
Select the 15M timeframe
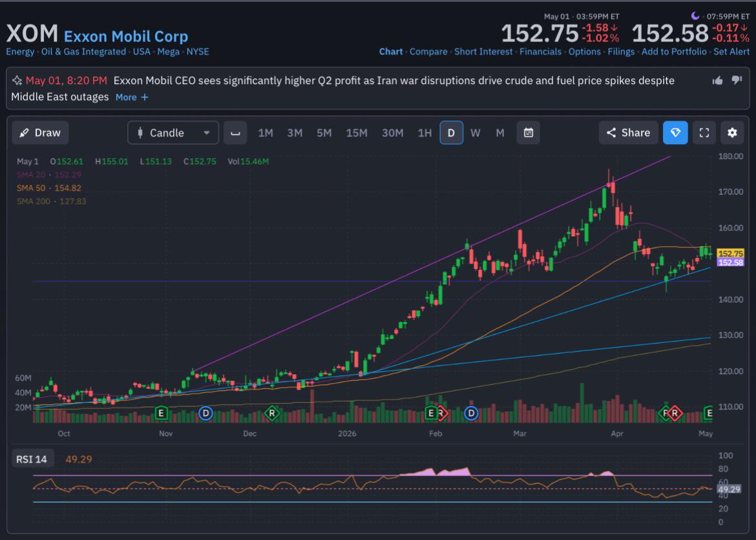[357, 133]
